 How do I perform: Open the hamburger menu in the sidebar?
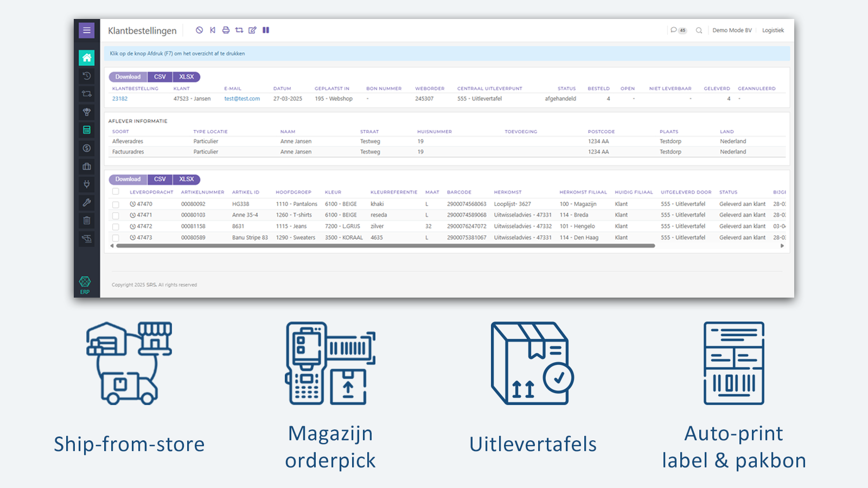(86, 30)
